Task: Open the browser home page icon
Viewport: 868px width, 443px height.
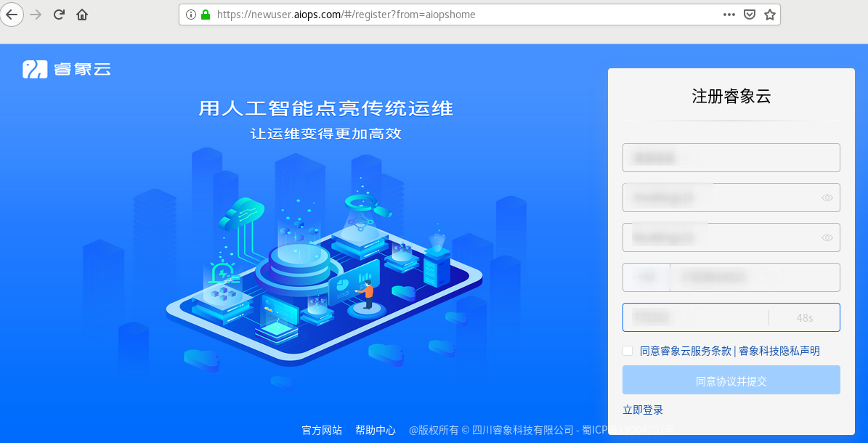Action: tap(82, 15)
